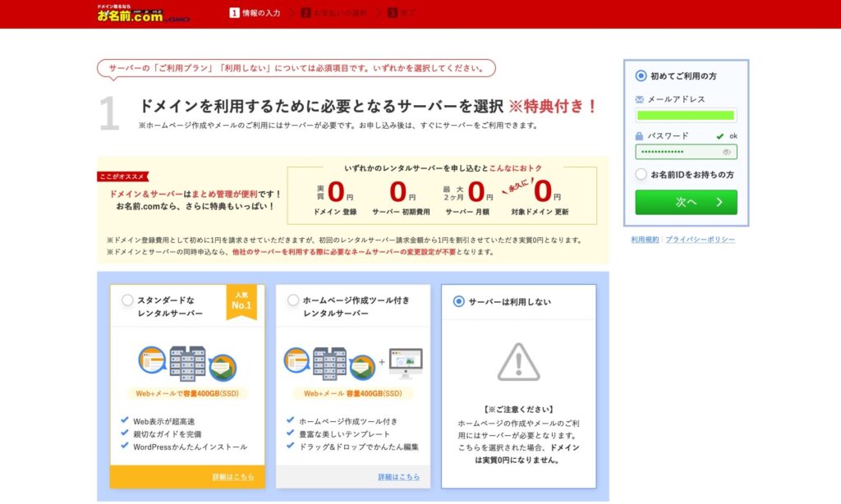Click the monitor icon on homepage tool card
Screen dimensions: 841x504
(x=406, y=363)
